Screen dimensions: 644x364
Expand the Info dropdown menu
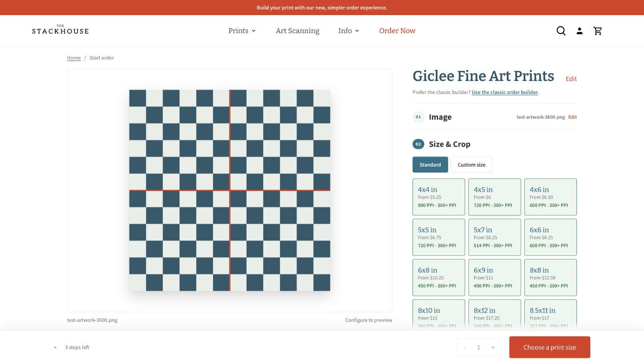point(348,31)
